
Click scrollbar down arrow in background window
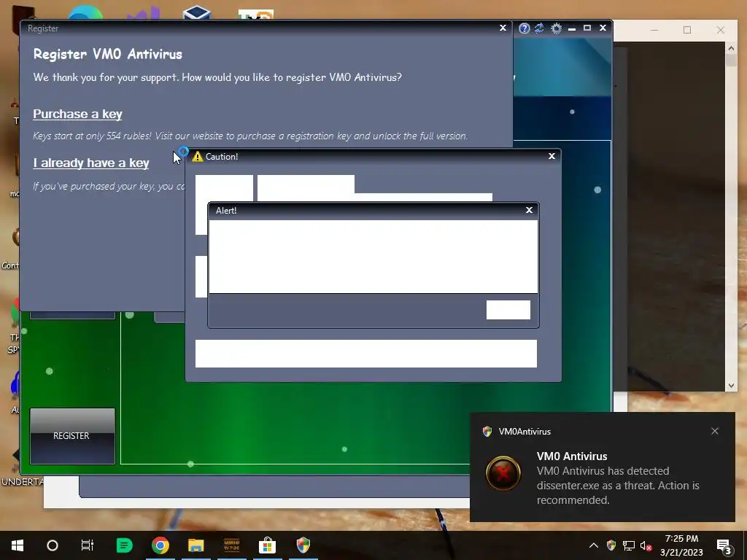tap(731, 386)
